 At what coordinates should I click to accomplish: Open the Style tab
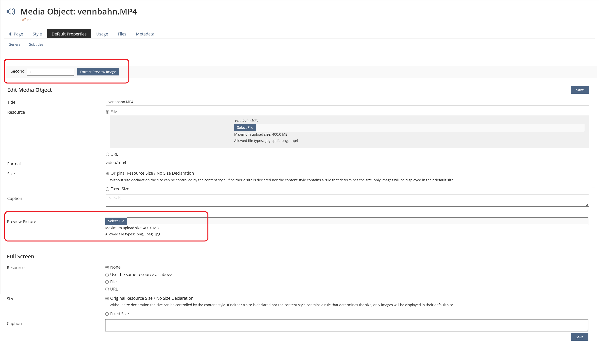(37, 34)
